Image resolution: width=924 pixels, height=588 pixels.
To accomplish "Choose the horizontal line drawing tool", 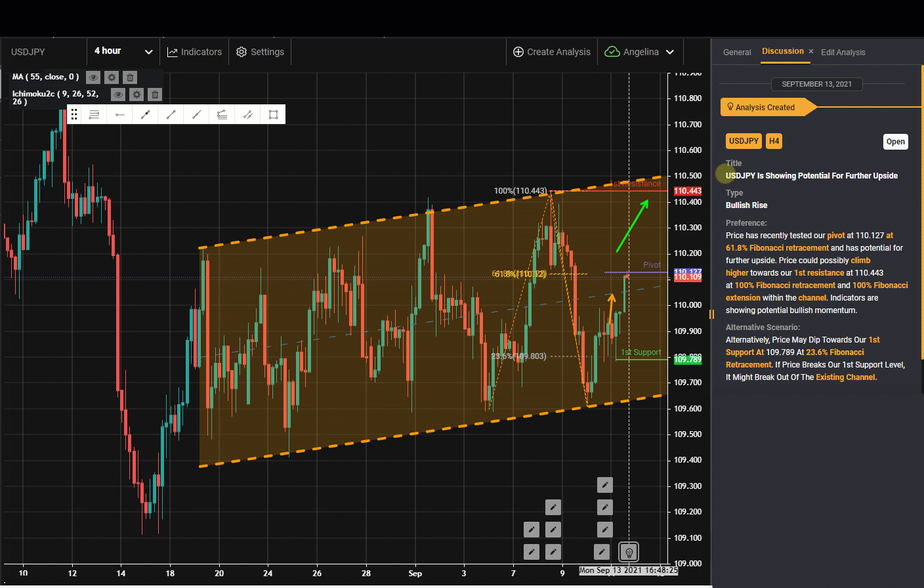I will click(x=119, y=115).
